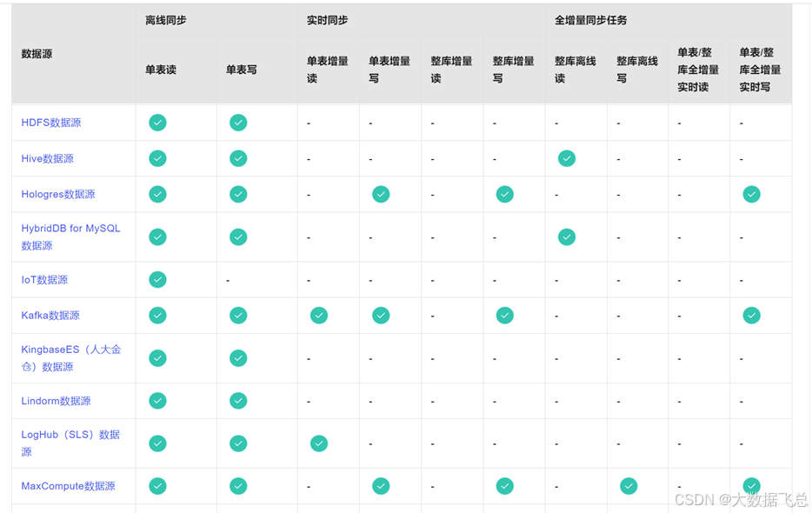
Task: Open the HDFS数据源 link
Action: [50, 123]
